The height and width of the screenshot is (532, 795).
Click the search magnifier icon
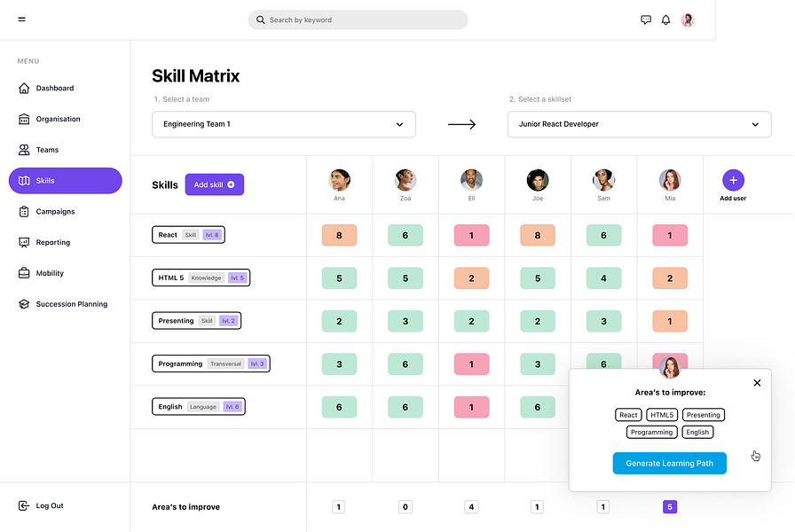(260, 20)
